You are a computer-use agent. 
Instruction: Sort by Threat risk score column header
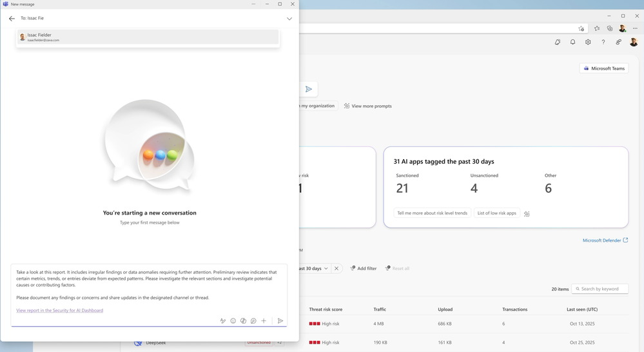[x=326, y=309]
